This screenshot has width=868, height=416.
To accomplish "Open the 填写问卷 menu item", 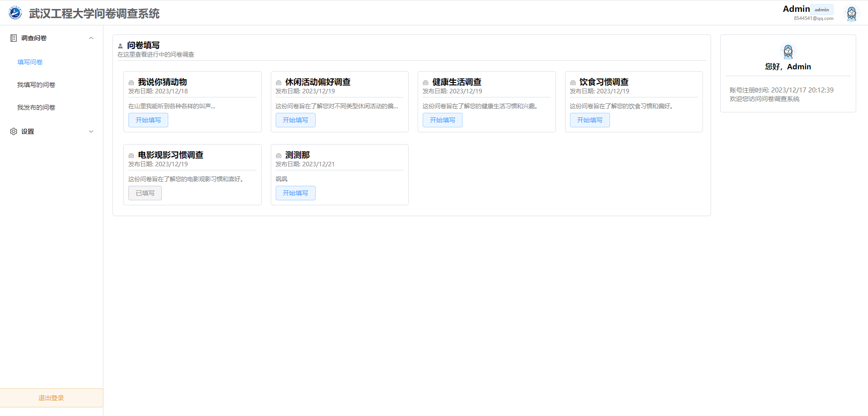I will click(30, 62).
